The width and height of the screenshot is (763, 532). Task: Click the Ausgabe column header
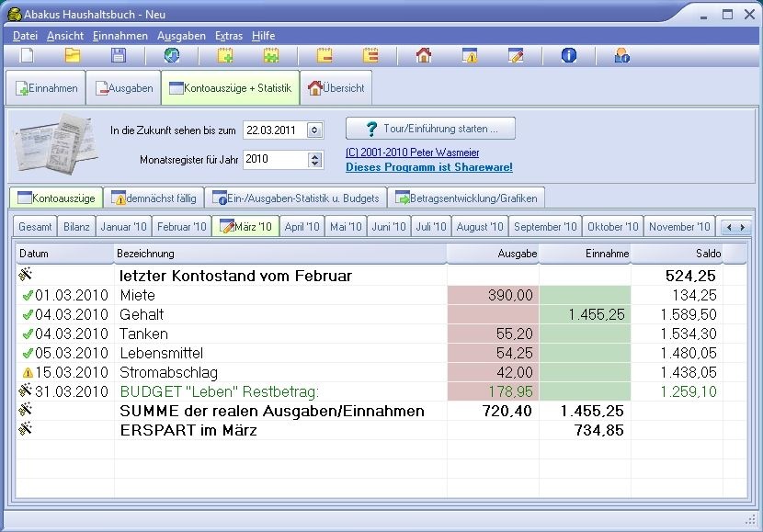click(492, 254)
